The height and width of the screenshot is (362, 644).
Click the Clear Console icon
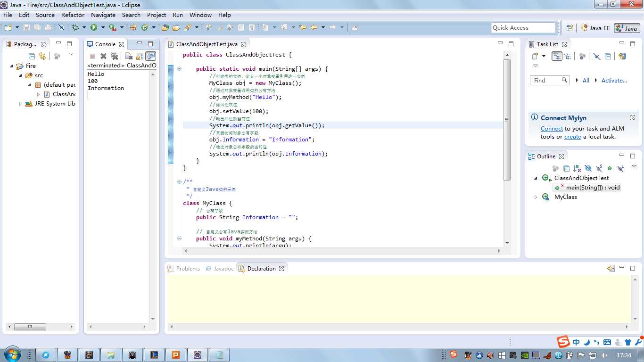tap(129, 56)
